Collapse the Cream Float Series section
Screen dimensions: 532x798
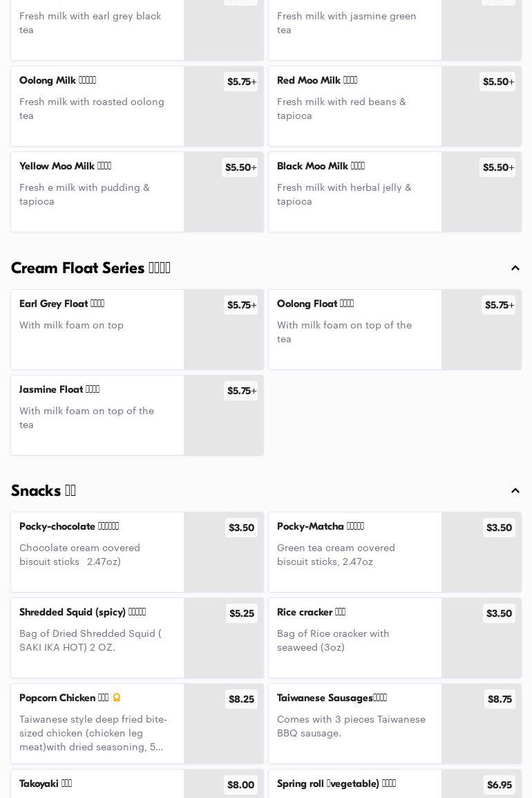(x=515, y=268)
